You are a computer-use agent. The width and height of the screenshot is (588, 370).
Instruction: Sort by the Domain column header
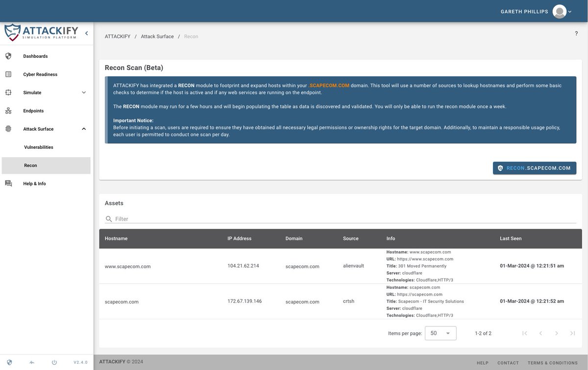point(294,239)
